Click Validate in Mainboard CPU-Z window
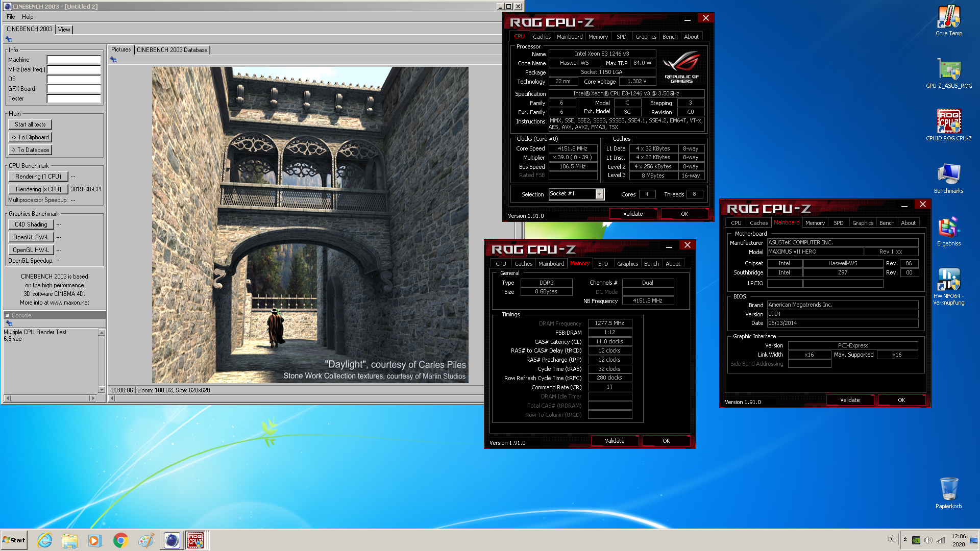Viewport: 980px width, 551px height. [x=850, y=400]
